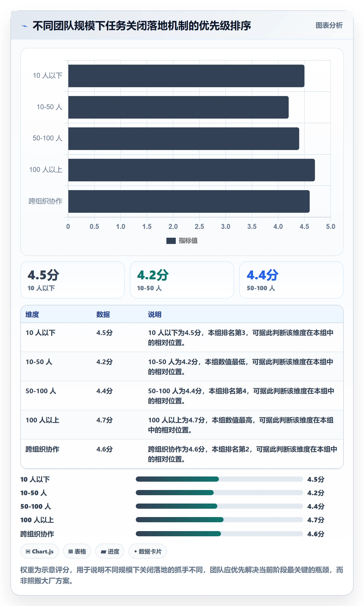Click the 50-100 人 progress bar
The image size is (364, 606).
219,506
